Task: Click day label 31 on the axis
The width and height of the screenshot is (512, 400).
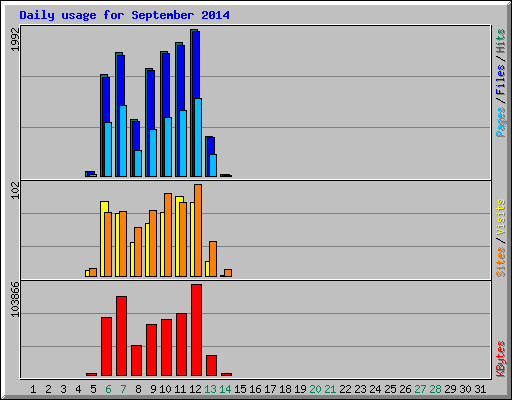Action: point(480,389)
